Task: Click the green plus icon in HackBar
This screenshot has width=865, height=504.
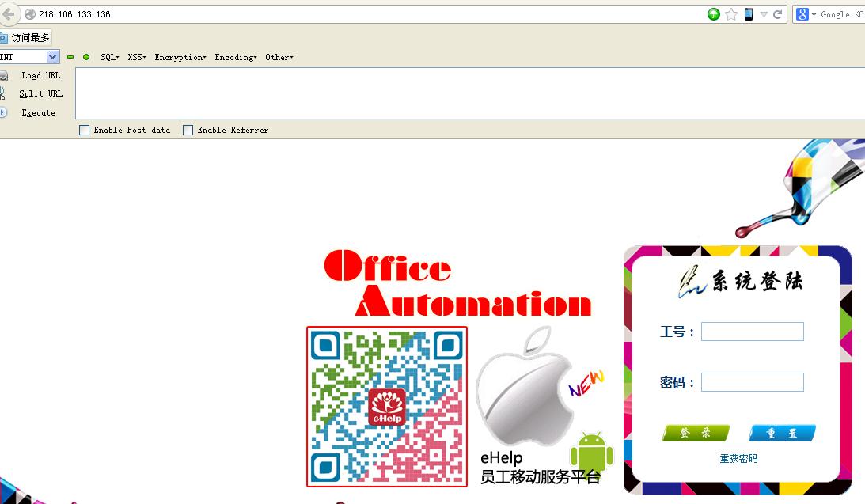Action: [x=86, y=57]
